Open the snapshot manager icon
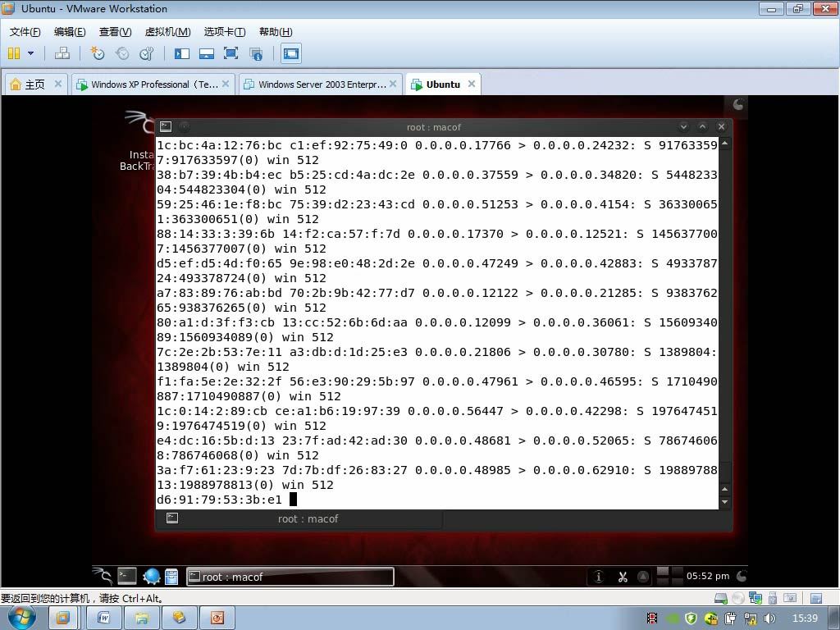 tap(146, 53)
